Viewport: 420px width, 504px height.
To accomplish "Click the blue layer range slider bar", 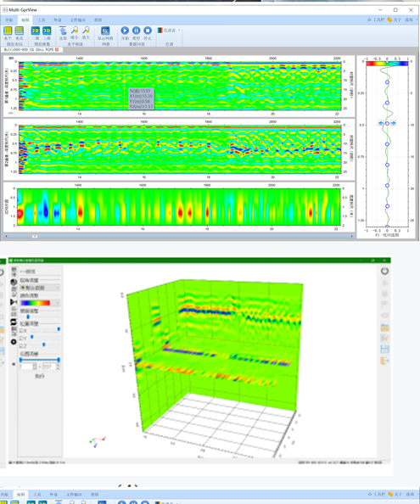I will (x=40, y=360).
